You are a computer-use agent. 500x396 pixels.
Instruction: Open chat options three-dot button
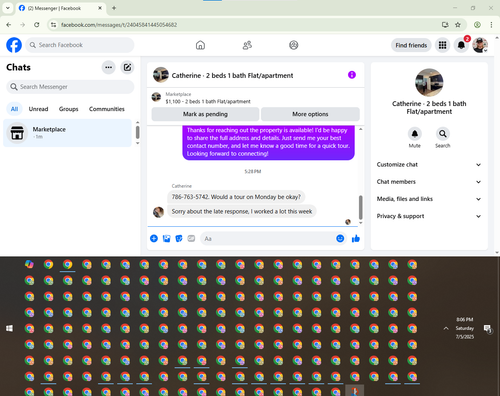[108, 67]
